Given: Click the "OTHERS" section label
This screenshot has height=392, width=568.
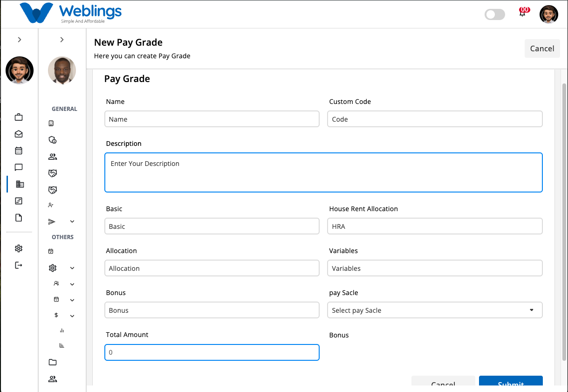Looking at the screenshot, I should click(62, 237).
